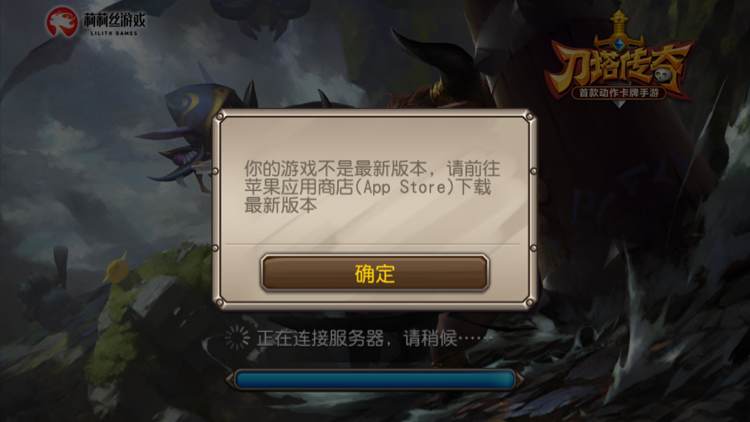Click the sword hilt atop the game logo

coord(619,28)
